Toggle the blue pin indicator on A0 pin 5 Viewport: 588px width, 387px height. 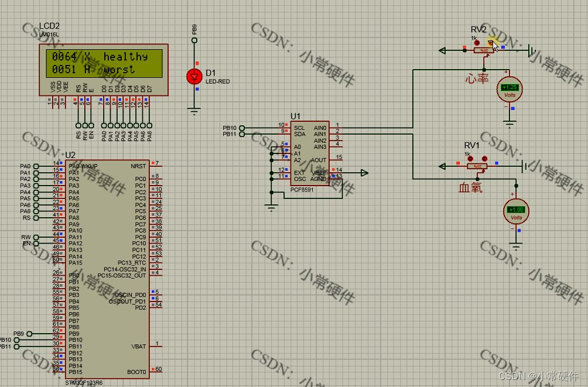pos(286,144)
